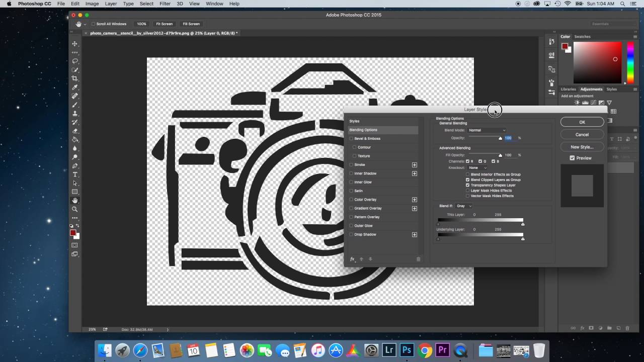The width and height of the screenshot is (644, 362).
Task: Click the New Style button
Action: click(x=582, y=147)
